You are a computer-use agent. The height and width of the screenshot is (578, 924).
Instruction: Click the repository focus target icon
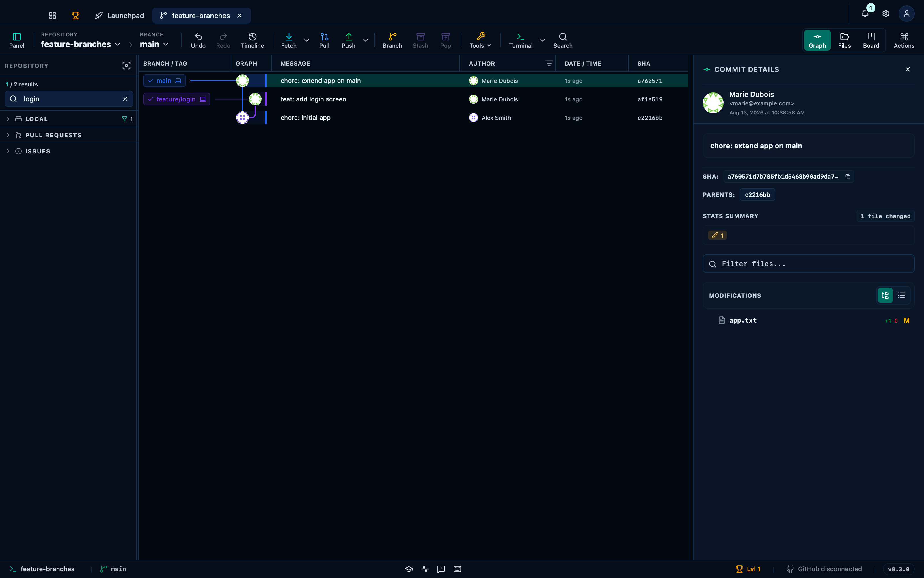pos(126,66)
